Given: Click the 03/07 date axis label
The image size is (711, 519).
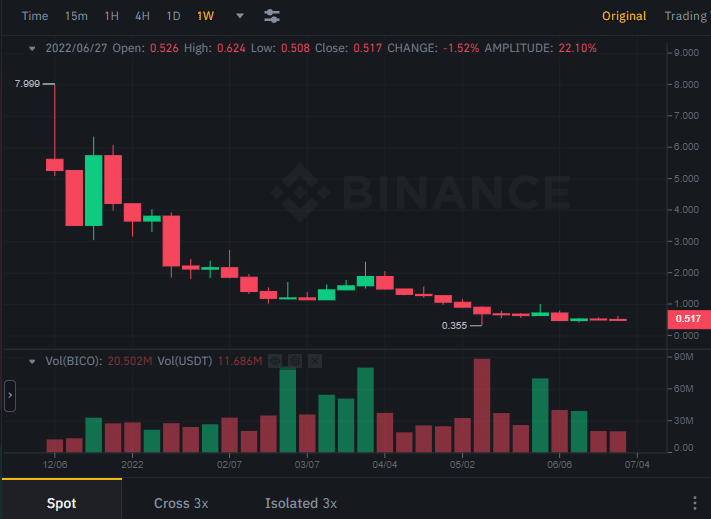Looking at the screenshot, I should tap(307, 465).
